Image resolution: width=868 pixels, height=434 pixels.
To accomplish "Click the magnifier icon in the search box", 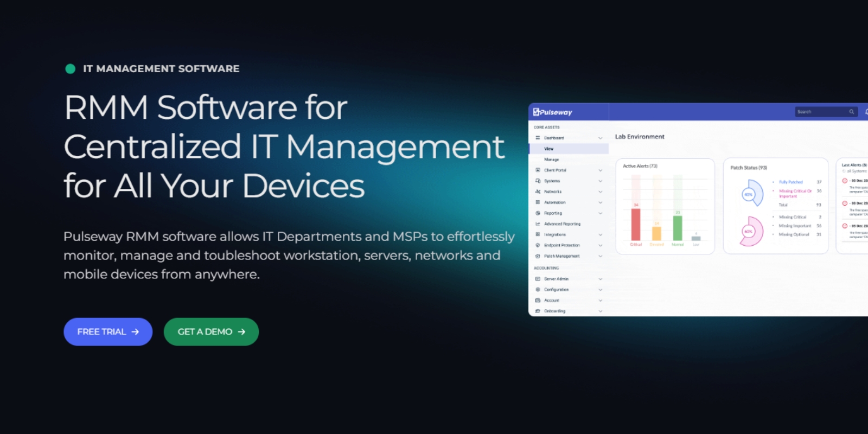I will (852, 112).
